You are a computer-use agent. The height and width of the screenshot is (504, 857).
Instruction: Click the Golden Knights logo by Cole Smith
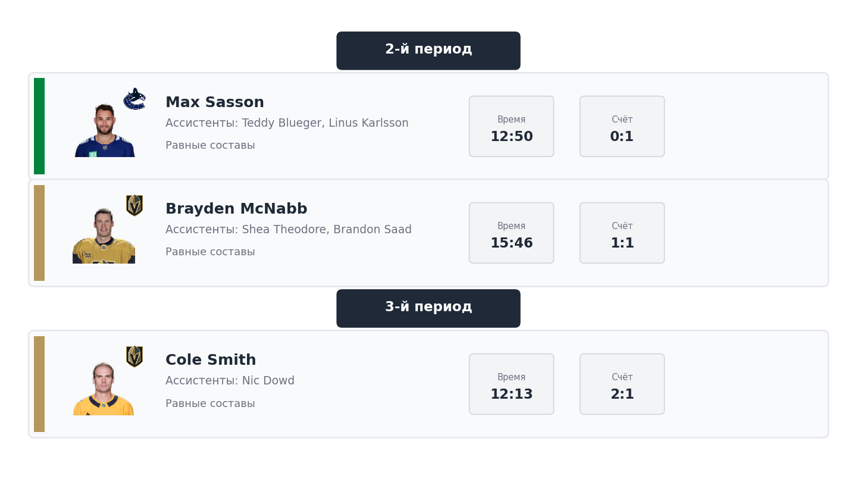coord(135,356)
